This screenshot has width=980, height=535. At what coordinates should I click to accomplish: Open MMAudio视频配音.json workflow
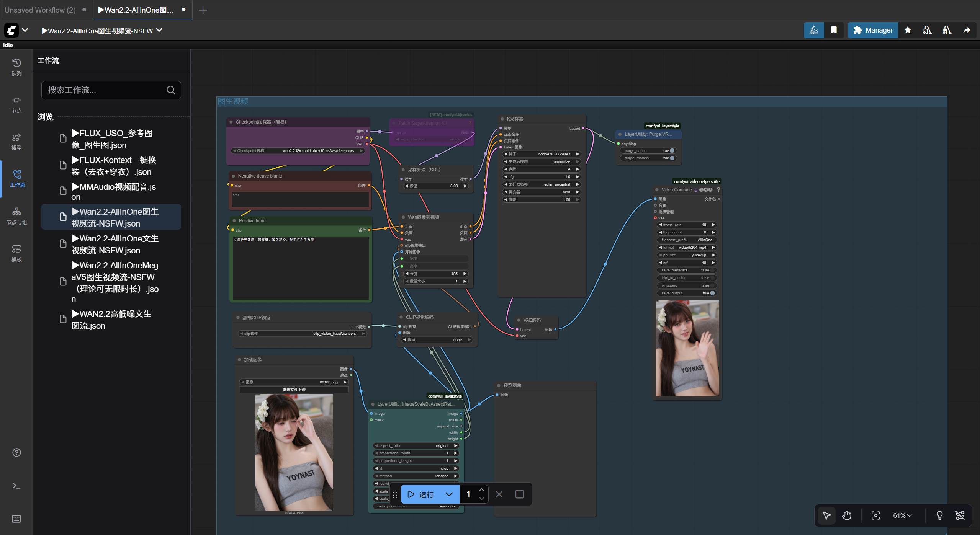113,191
